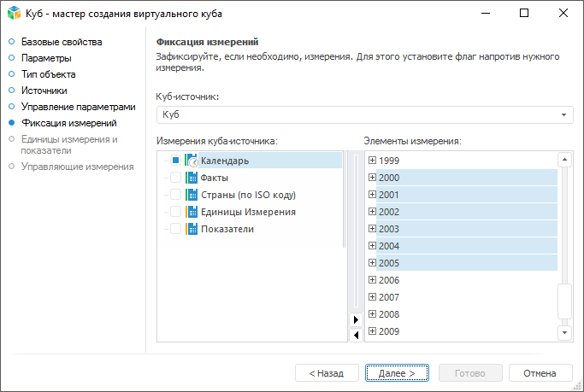Open the Куб-источник dropdown
The height and width of the screenshot is (392, 584).
(x=564, y=114)
